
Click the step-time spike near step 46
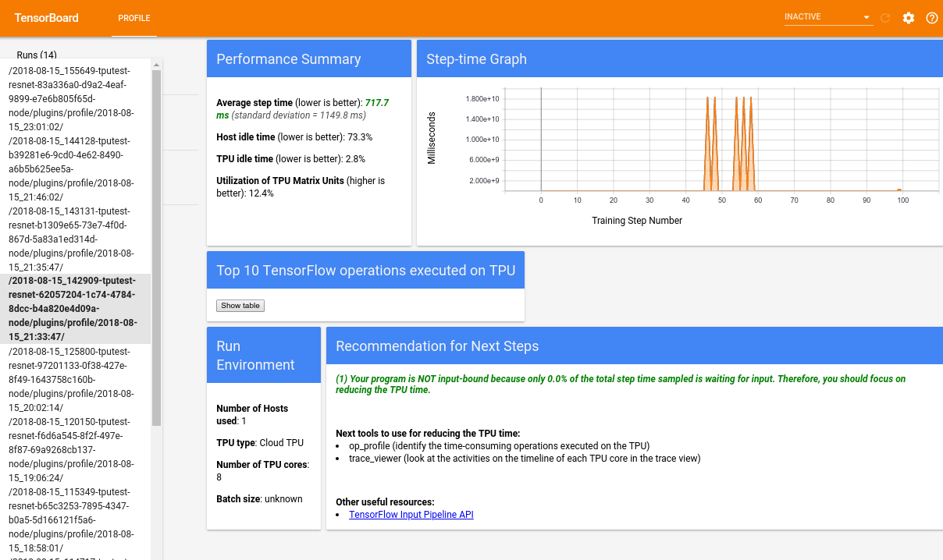point(707,144)
